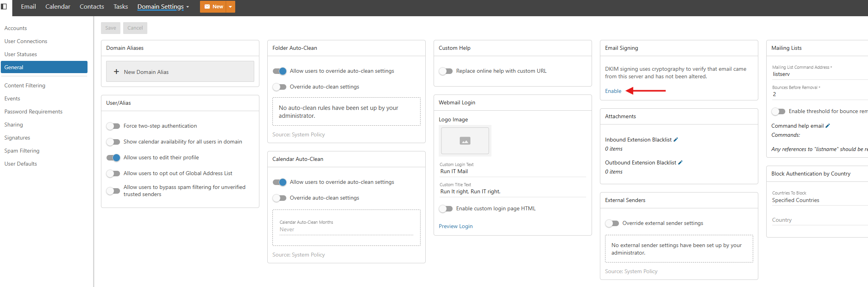
Task: Open the Calendar tab in top navigation
Action: [58, 7]
